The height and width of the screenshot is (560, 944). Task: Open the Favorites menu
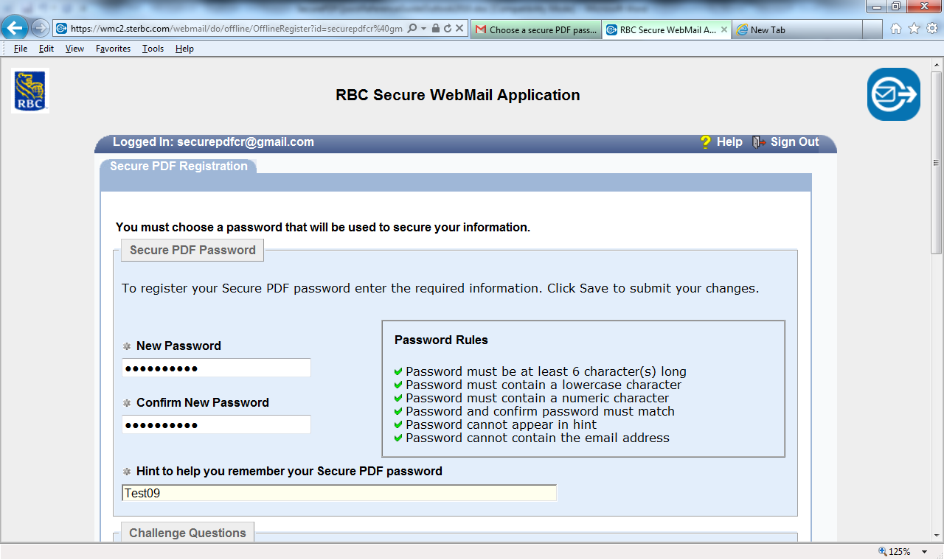113,49
